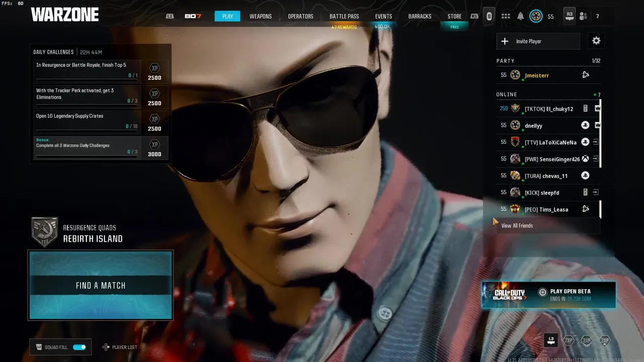The height and width of the screenshot is (362, 644).
Task: Open the grid apps menu icon
Action: (x=506, y=16)
